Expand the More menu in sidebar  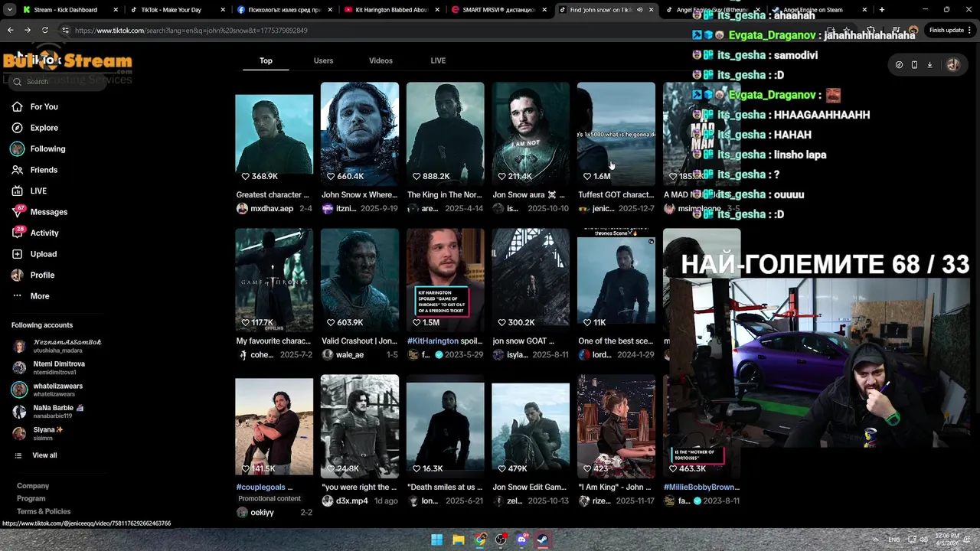click(x=31, y=296)
